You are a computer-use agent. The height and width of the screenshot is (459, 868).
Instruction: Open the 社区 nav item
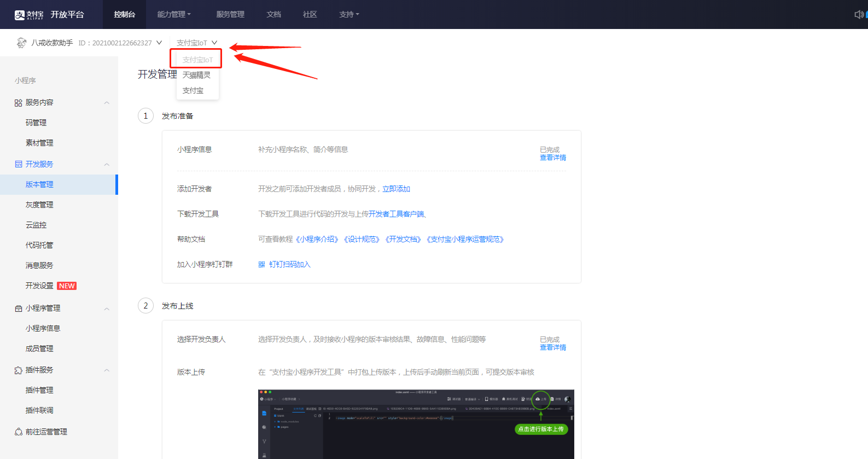tap(310, 14)
